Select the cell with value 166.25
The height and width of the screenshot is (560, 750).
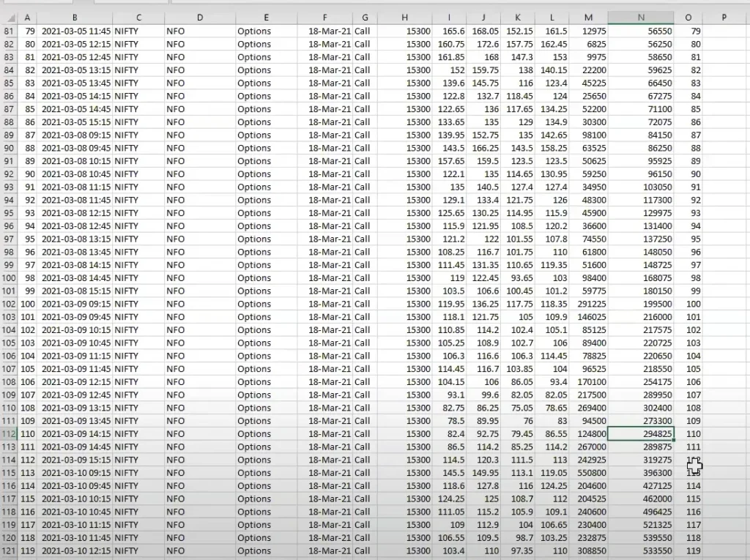484,149
